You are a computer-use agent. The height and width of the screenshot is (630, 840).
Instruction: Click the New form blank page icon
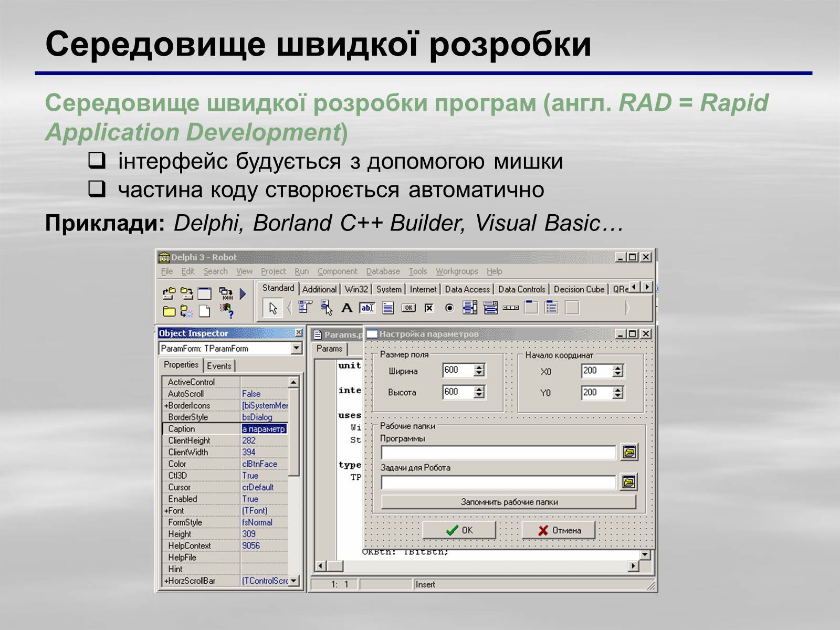(x=204, y=311)
